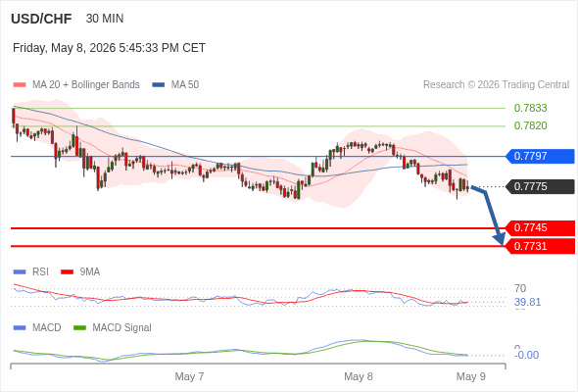Click the red 0.7745 support price tag
Image resolution: width=578 pixels, height=392 pixels.
[539, 228]
